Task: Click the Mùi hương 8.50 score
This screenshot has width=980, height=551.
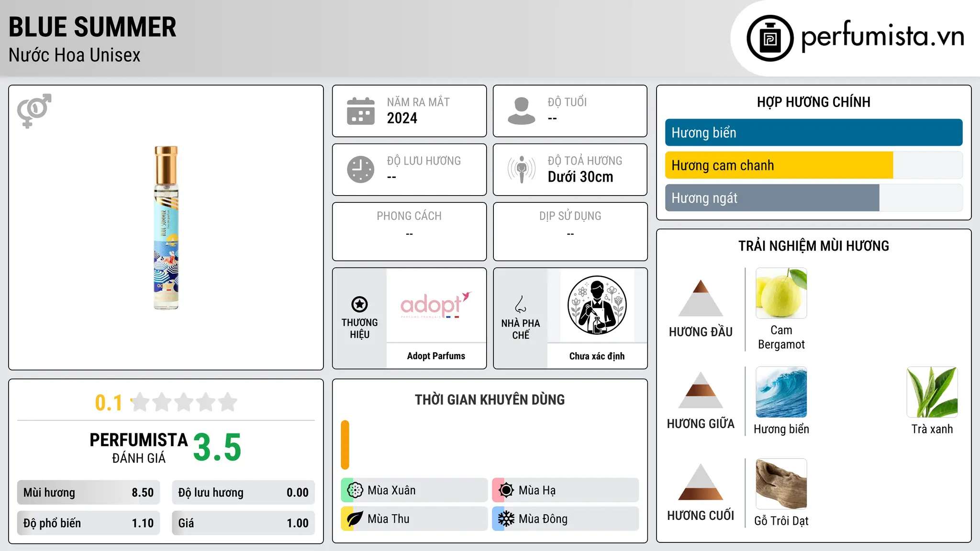Action: coord(89,493)
